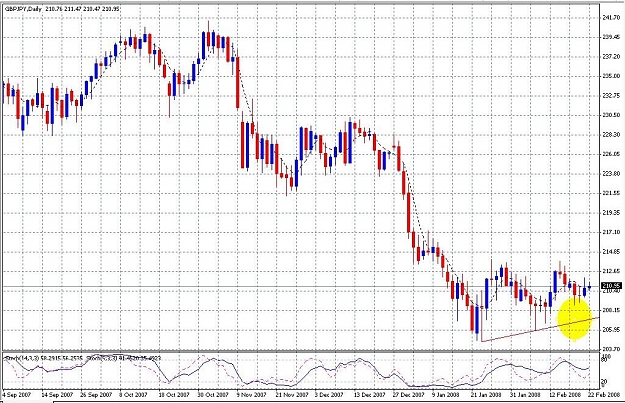Click the 205.95 price axis label

coord(611,330)
